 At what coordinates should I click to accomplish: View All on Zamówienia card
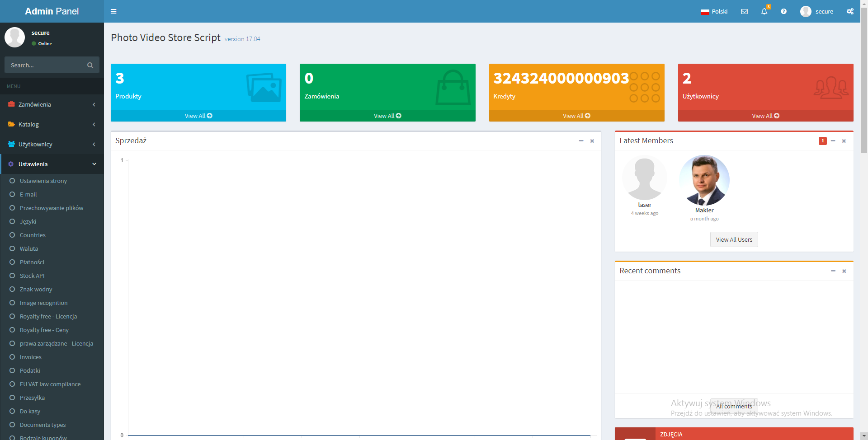click(x=387, y=116)
